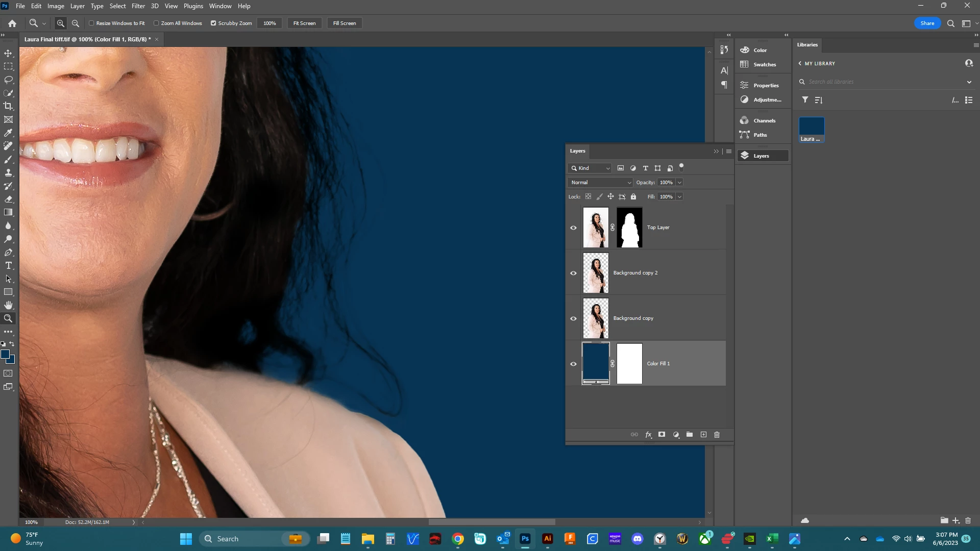Select the Horizontal Type tool
The image size is (980, 551).
(8, 265)
